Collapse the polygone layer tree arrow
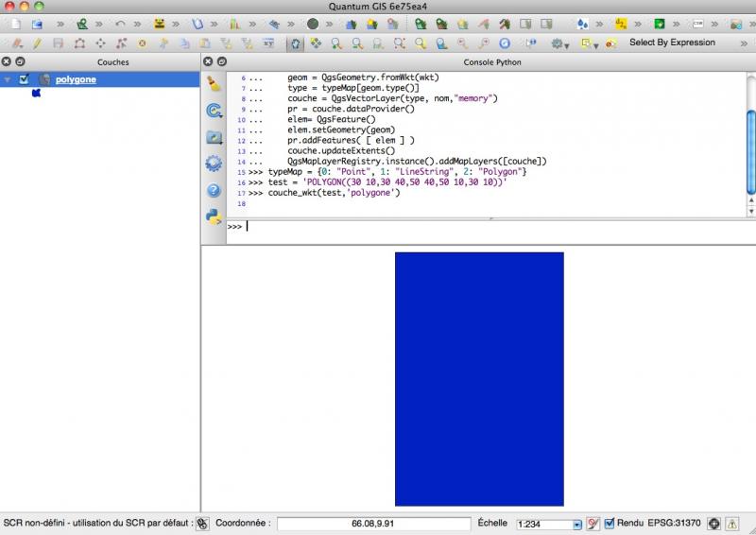Screen dimensions: 756x535 pyautogui.click(x=9, y=79)
